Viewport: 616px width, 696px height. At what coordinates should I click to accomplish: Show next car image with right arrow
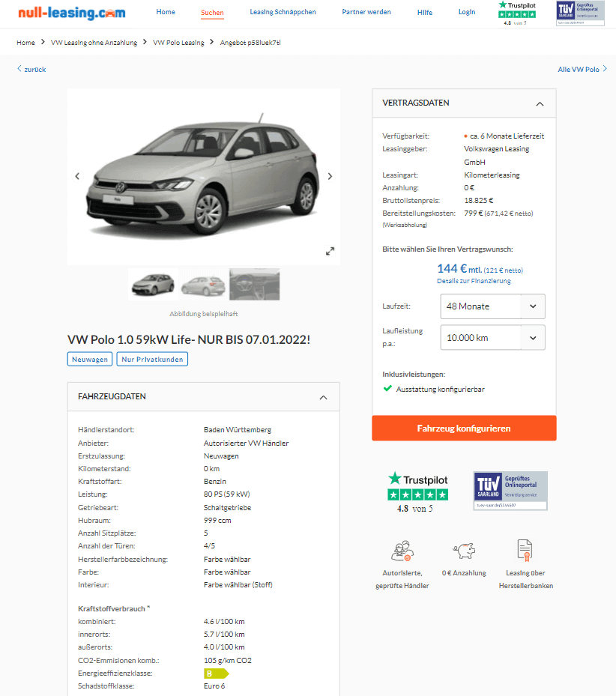click(330, 176)
